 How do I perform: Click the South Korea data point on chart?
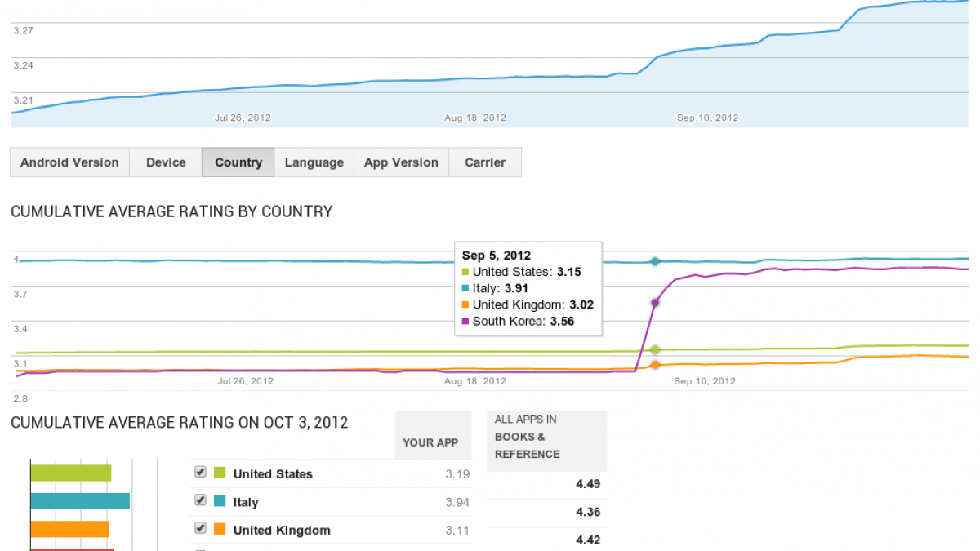[x=655, y=303]
